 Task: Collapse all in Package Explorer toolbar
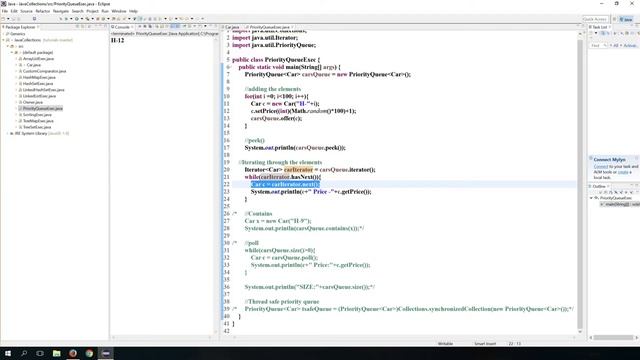[x=77, y=27]
